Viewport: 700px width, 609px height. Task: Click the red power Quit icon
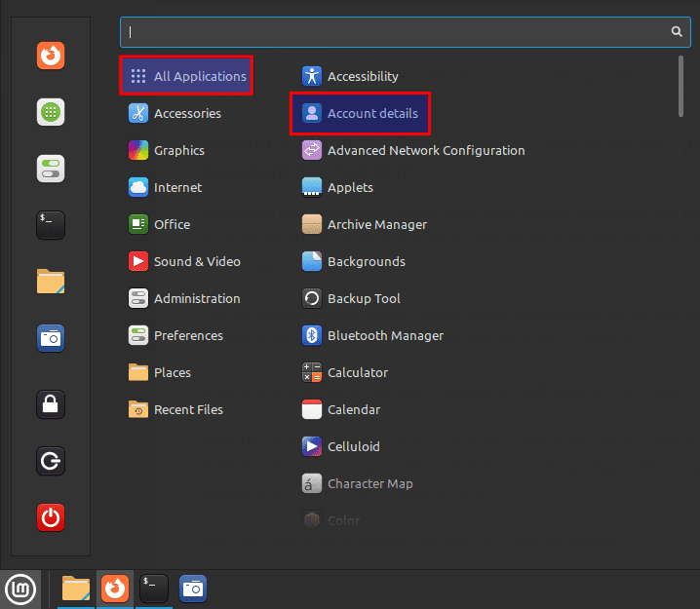coord(51,517)
